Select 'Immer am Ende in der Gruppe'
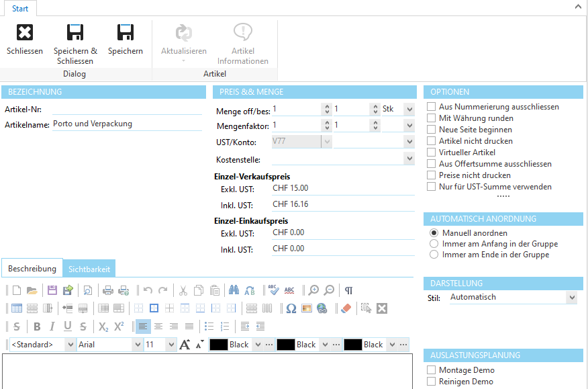This screenshot has width=588, height=389. pyautogui.click(x=434, y=255)
